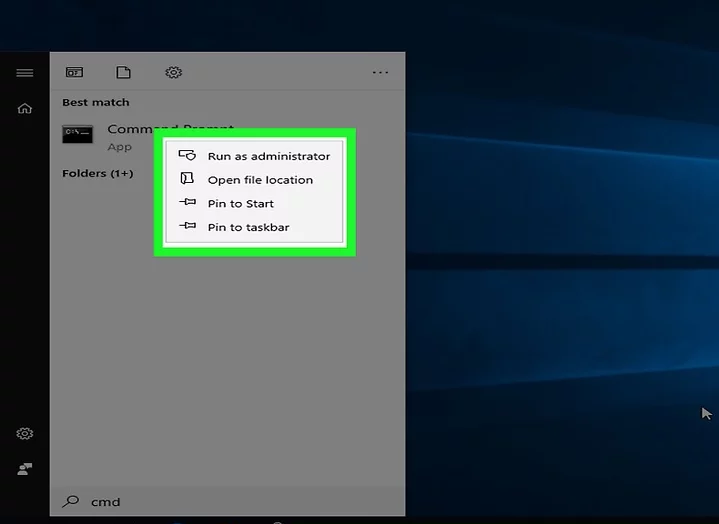The height and width of the screenshot is (524, 719).
Task: Filter results by Settings gear at top
Action: coord(173,73)
